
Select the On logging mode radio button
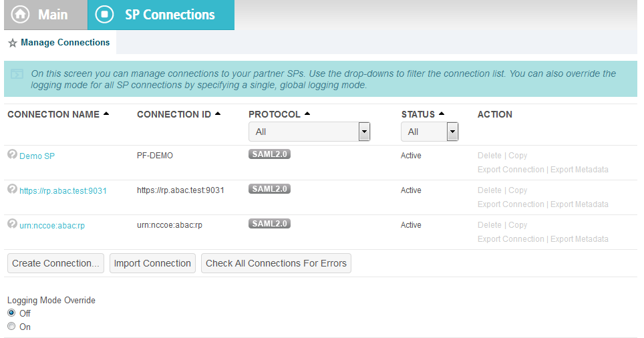[x=11, y=326]
